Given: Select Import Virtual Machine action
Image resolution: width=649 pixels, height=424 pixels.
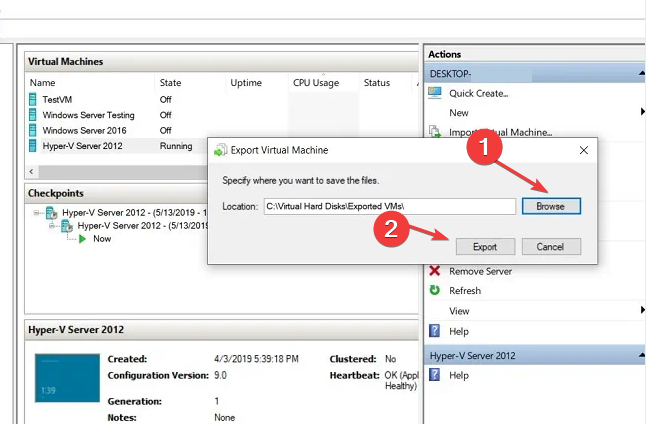Looking at the screenshot, I should pyautogui.click(x=500, y=132).
